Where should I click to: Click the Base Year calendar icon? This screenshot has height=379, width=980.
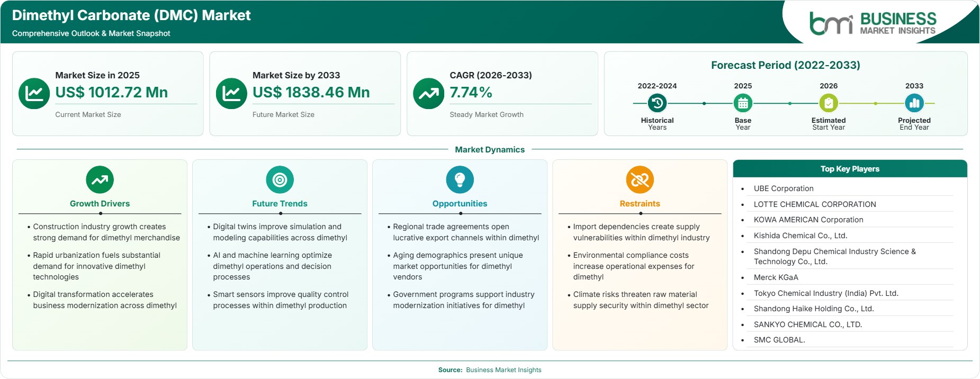coord(743,103)
